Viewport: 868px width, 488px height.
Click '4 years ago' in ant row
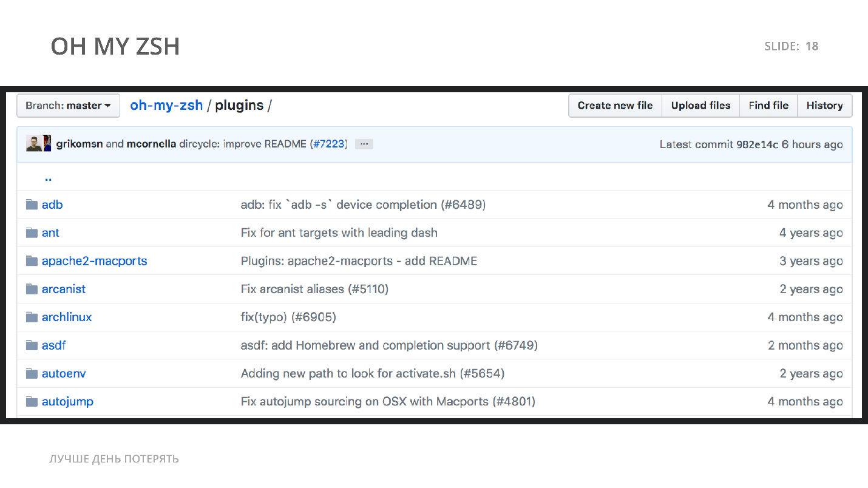(811, 233)
